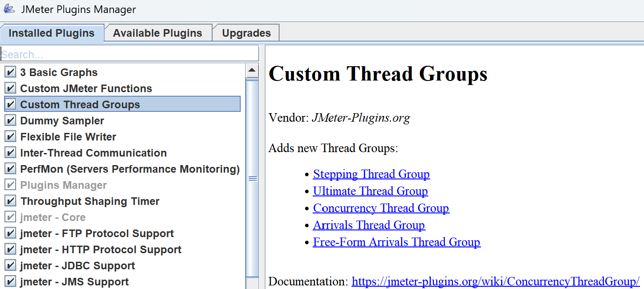644x289 pixels.
Task: Click the Vendor JMeter-Plugins.org text
Action: click(x=339, y=118)
